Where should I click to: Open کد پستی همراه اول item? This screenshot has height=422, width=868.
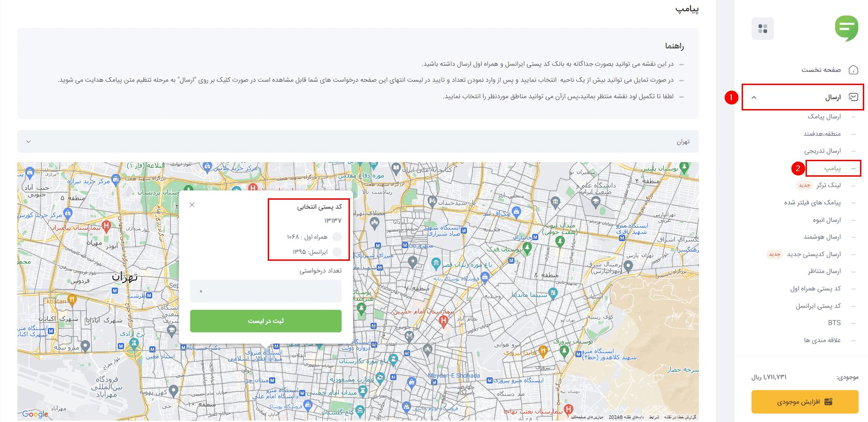pyautogui.click(x=815, y=288)
